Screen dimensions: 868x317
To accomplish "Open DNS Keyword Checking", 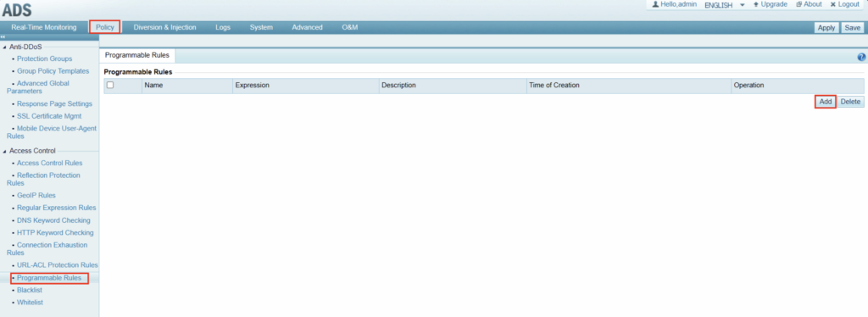I will (x=53, y=220).
